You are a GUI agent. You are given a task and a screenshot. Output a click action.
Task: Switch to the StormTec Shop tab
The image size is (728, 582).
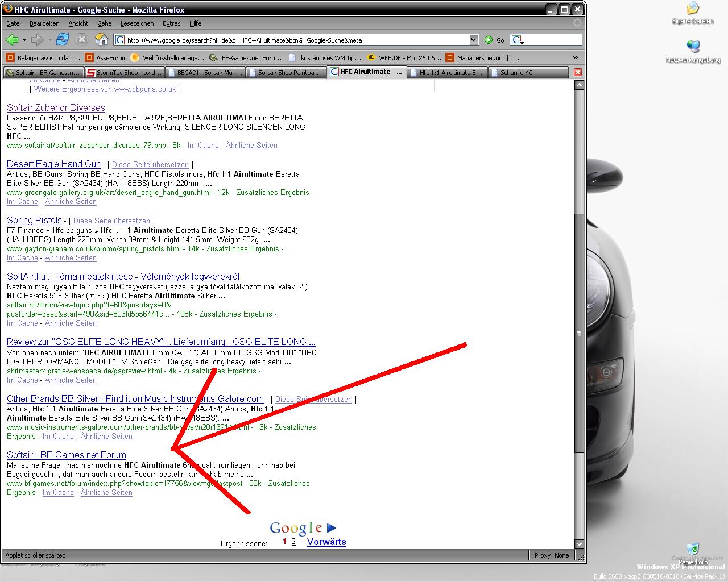click(125, 73)
